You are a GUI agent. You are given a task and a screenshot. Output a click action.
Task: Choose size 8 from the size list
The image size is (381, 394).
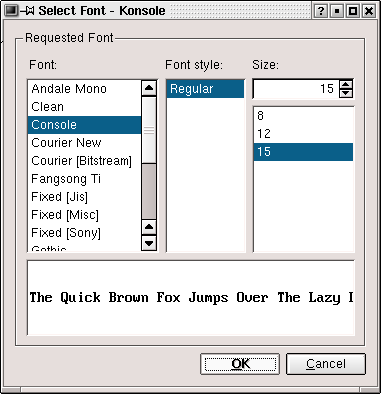(x=303, y=116)
